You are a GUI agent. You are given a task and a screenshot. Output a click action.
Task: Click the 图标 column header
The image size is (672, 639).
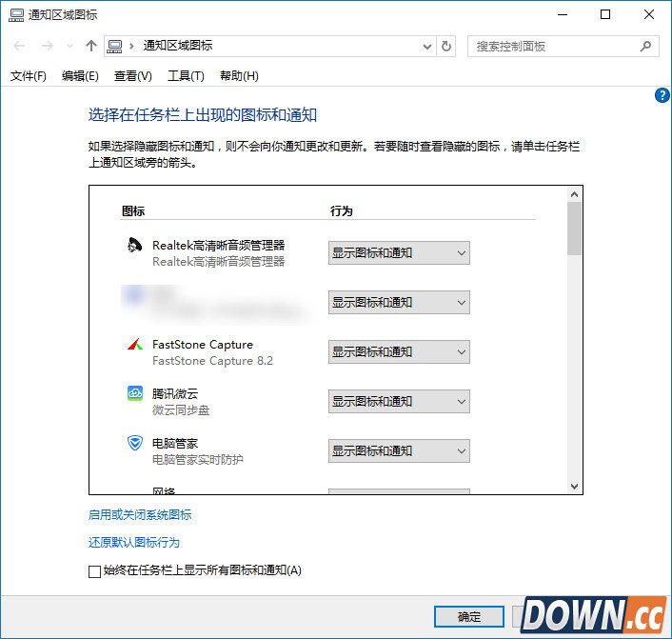133,211
